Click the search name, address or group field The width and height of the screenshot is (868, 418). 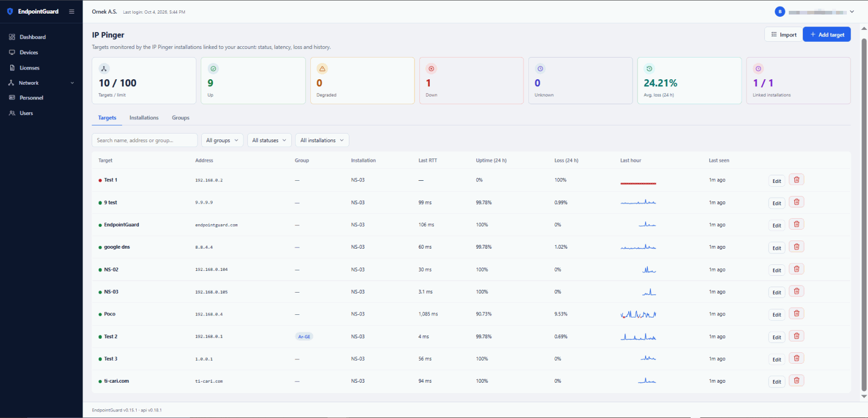pos(145,140)
